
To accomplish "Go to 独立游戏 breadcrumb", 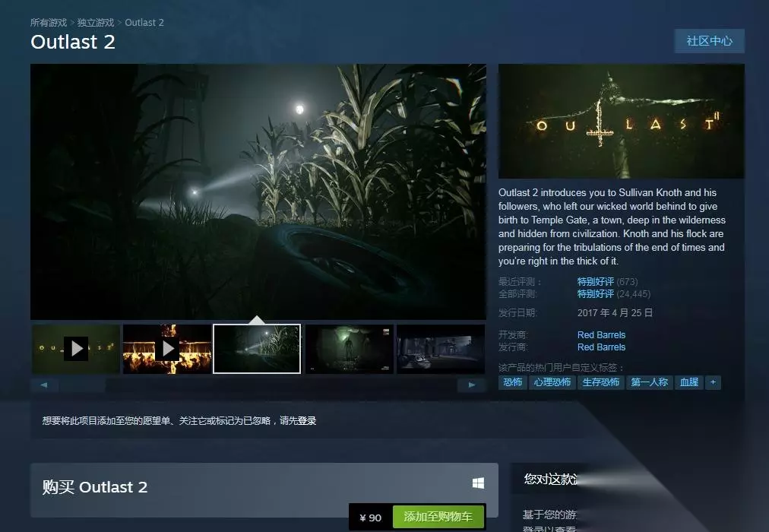I will (x=96, y=23).
